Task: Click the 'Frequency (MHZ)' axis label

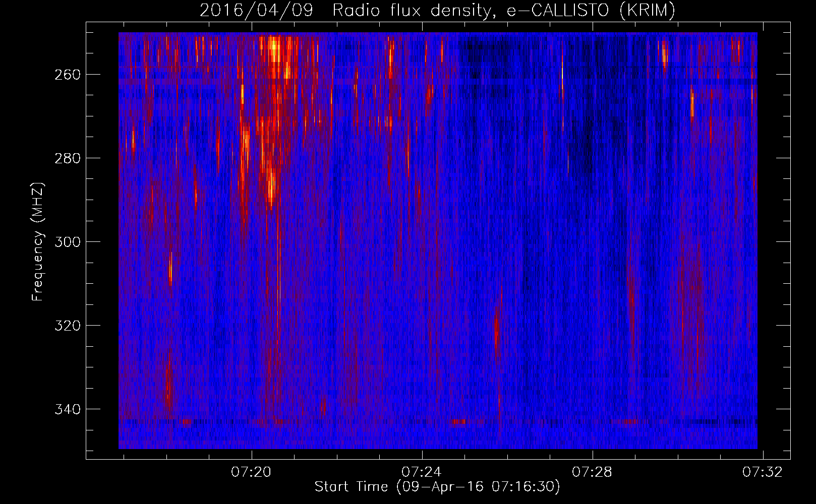Action: coord(38,241)
